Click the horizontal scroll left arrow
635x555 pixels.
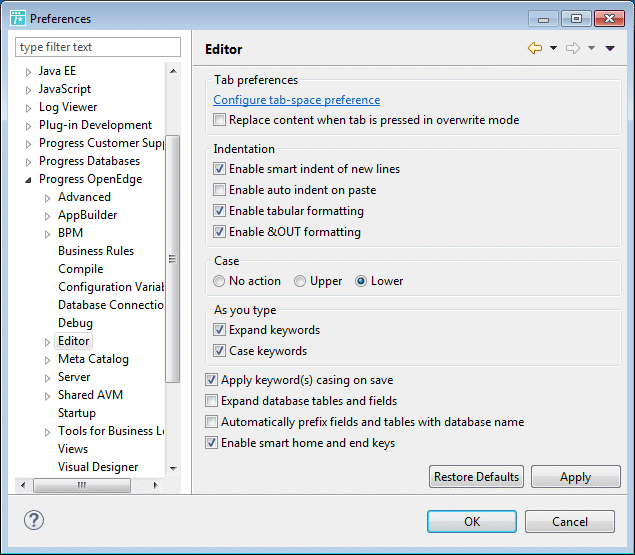click(23, 485)
